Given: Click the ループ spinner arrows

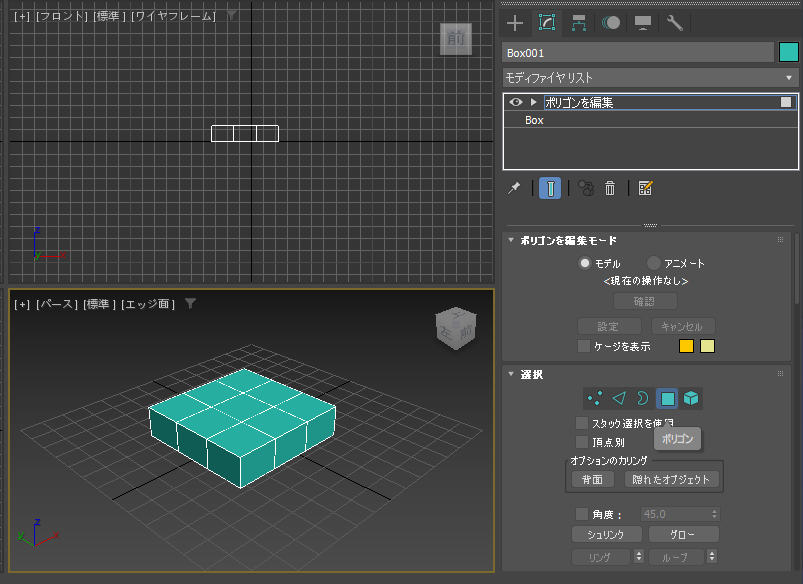Looking at the screenshot, I should click(712, 556).
